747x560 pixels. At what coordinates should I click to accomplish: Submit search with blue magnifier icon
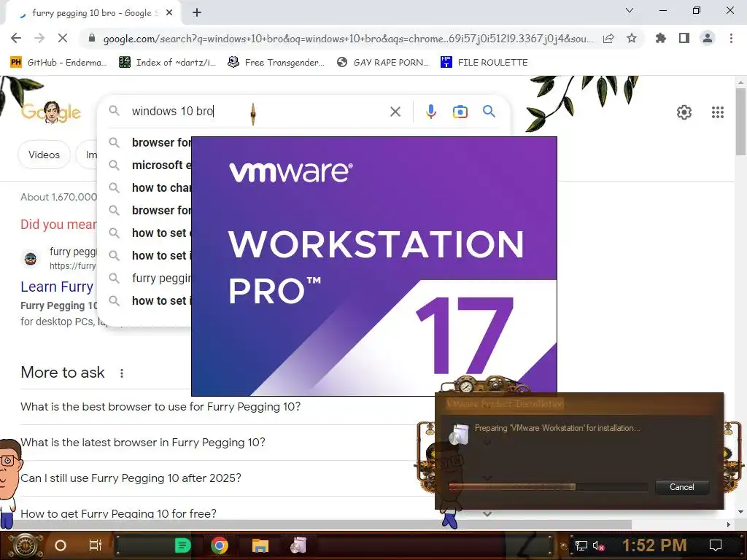click(x=489, y=112)
